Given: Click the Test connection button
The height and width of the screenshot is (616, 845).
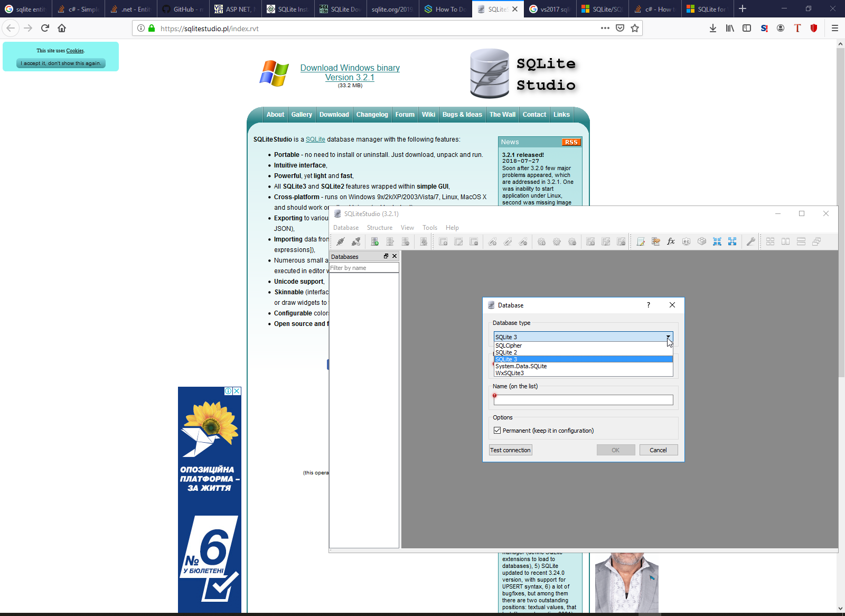Looking at the screenshot, I should pos(510,450).
